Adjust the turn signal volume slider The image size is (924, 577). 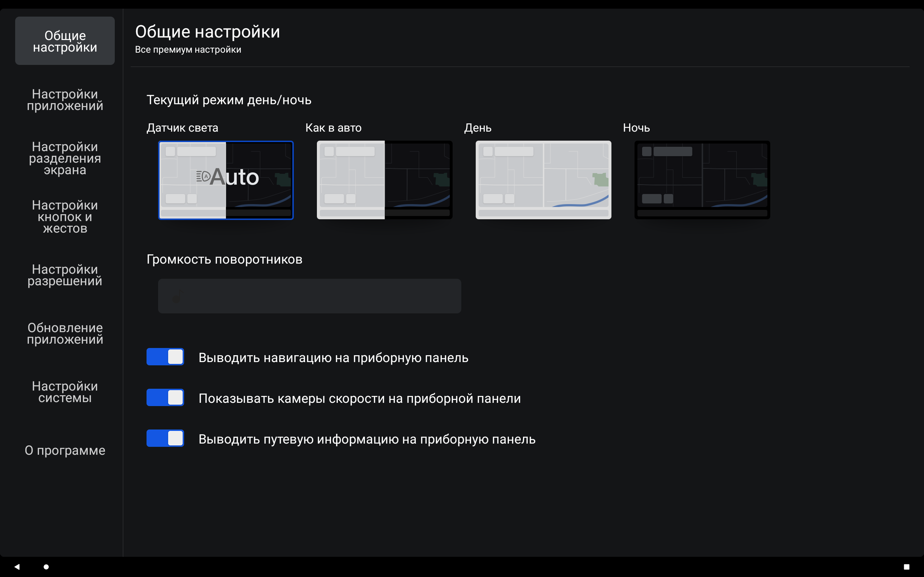(x=309, y=296)
